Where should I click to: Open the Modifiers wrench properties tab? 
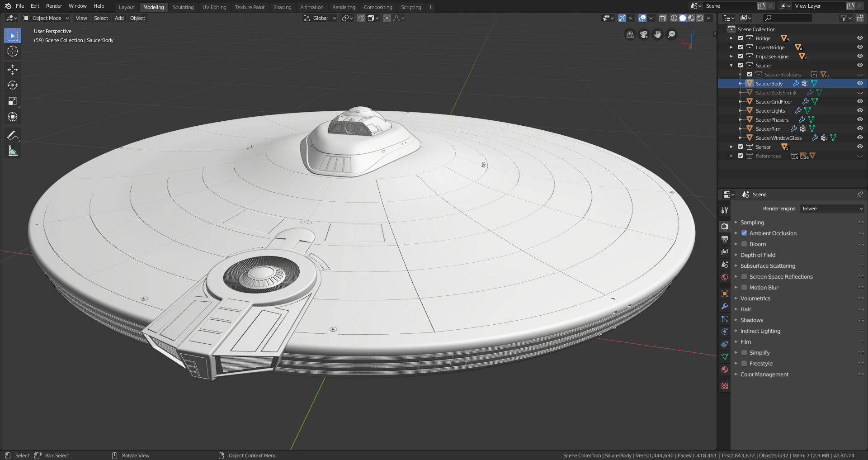pos(725,306)
